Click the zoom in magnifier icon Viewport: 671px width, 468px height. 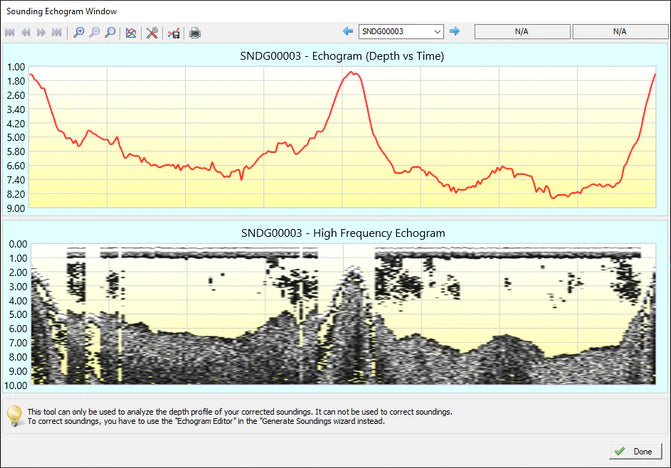click(x=79, y=32)
